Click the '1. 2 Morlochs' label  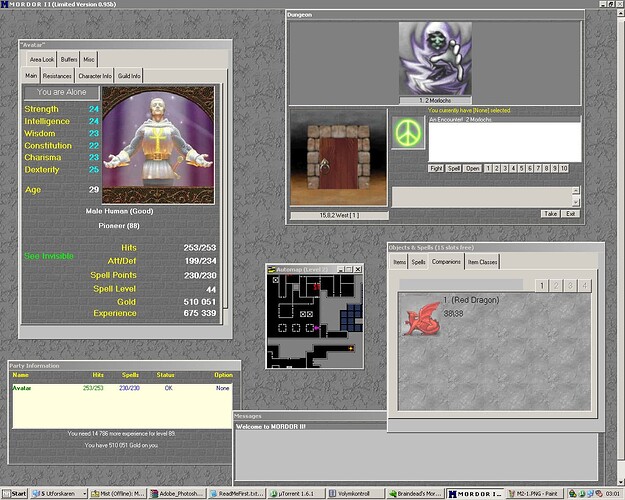click(x=435, y=100)
